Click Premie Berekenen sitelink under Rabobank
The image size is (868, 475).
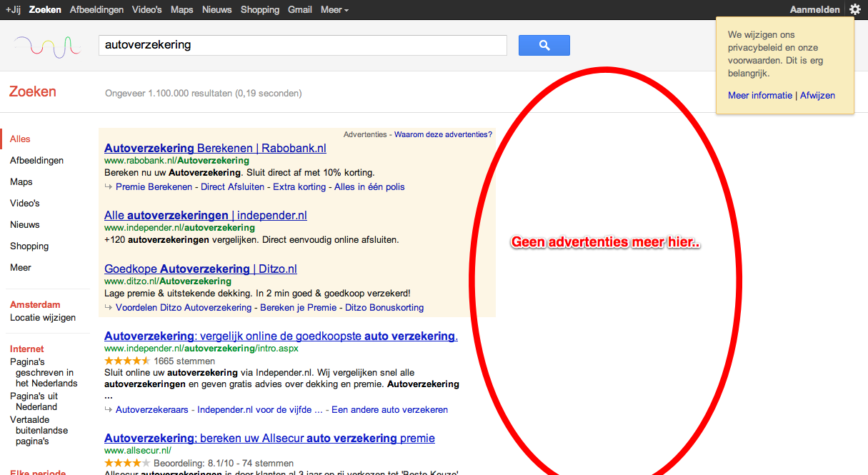[154, 187]
